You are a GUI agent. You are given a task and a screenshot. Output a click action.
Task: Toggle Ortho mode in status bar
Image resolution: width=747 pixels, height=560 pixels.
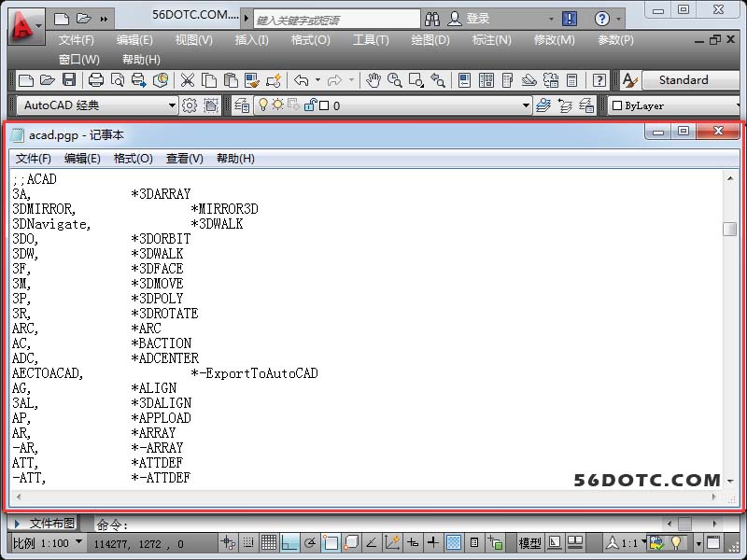click(289, 542)
